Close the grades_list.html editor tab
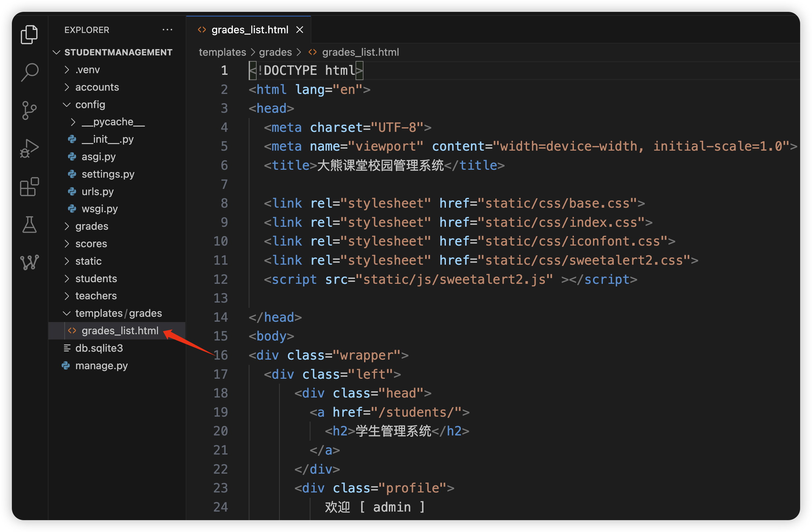812x532 pixels. (299, 30)
